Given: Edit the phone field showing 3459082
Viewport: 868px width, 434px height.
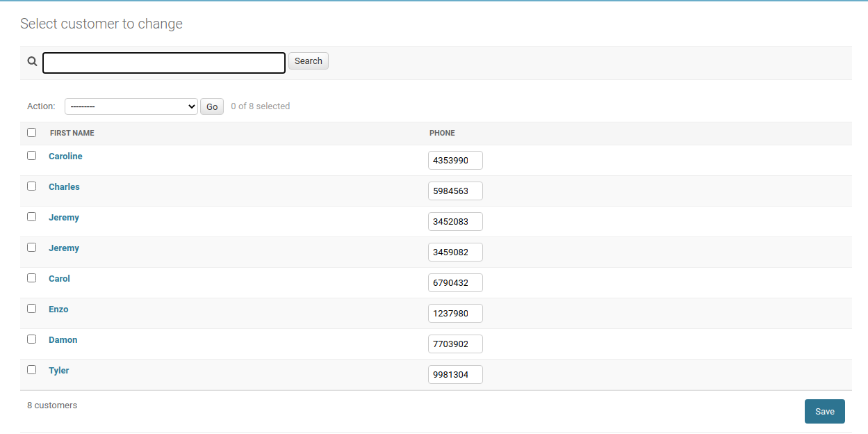Looking at the screenshot, I should (x=455, y=252).
